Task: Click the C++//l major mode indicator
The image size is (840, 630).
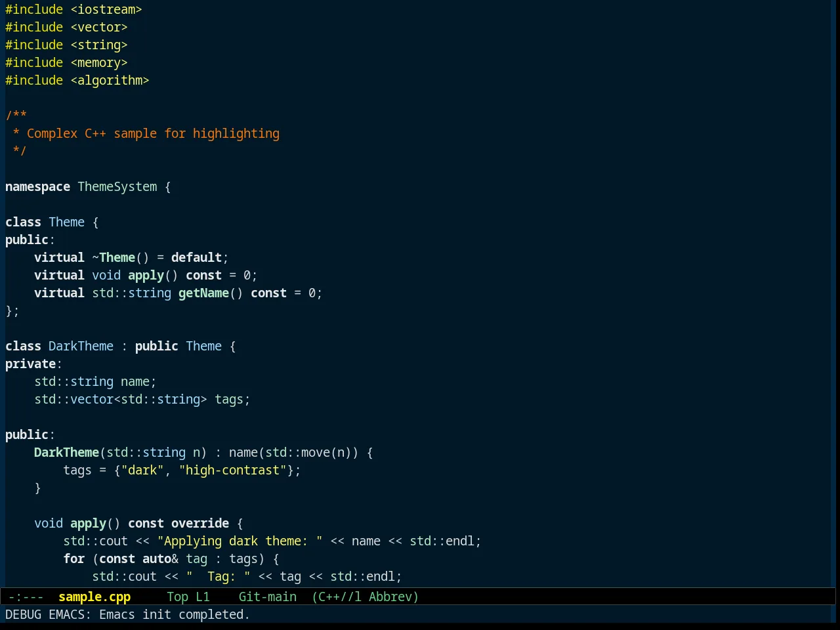Action: 340,597
